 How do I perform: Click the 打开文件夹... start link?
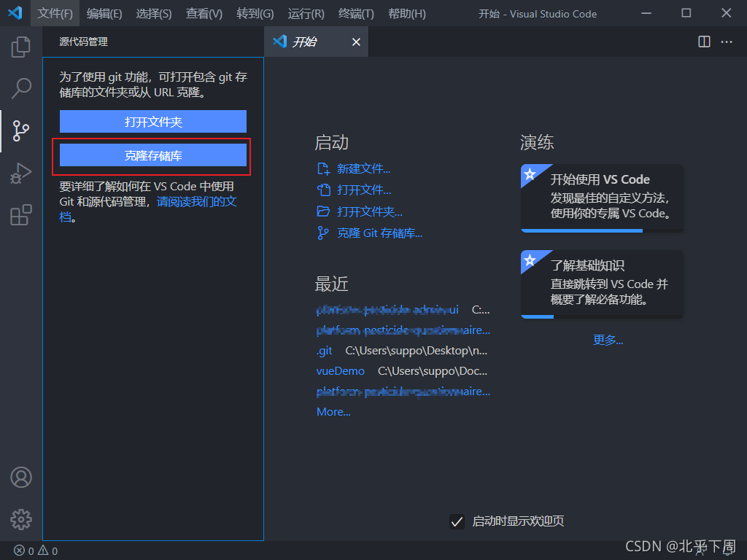pyautogui.click(x=370, y=211)
